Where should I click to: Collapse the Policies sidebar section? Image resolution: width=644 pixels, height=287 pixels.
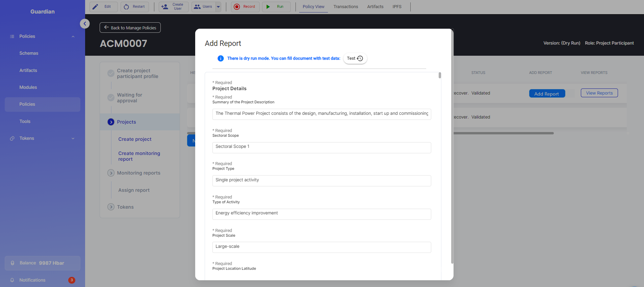click(73, 36)
